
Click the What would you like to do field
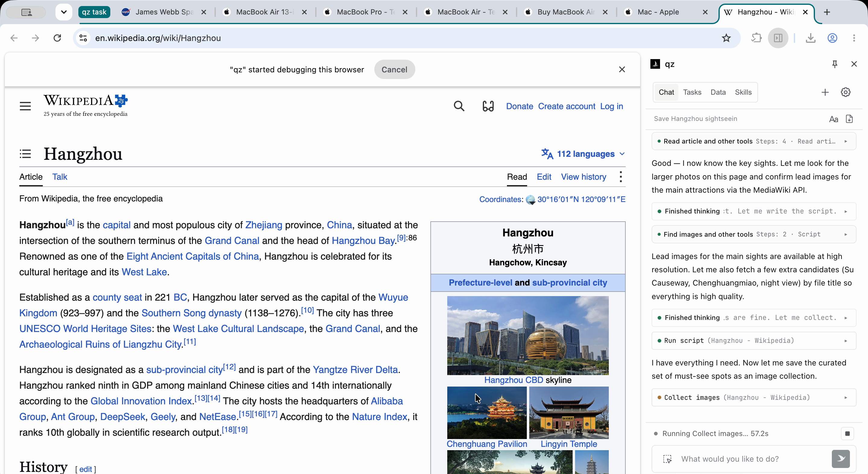753,459
